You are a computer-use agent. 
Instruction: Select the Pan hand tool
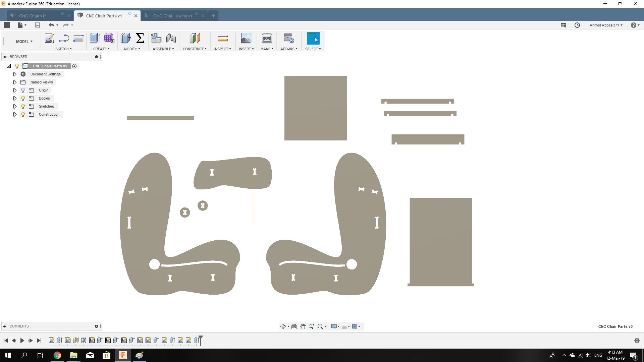[x=303, y=326]
